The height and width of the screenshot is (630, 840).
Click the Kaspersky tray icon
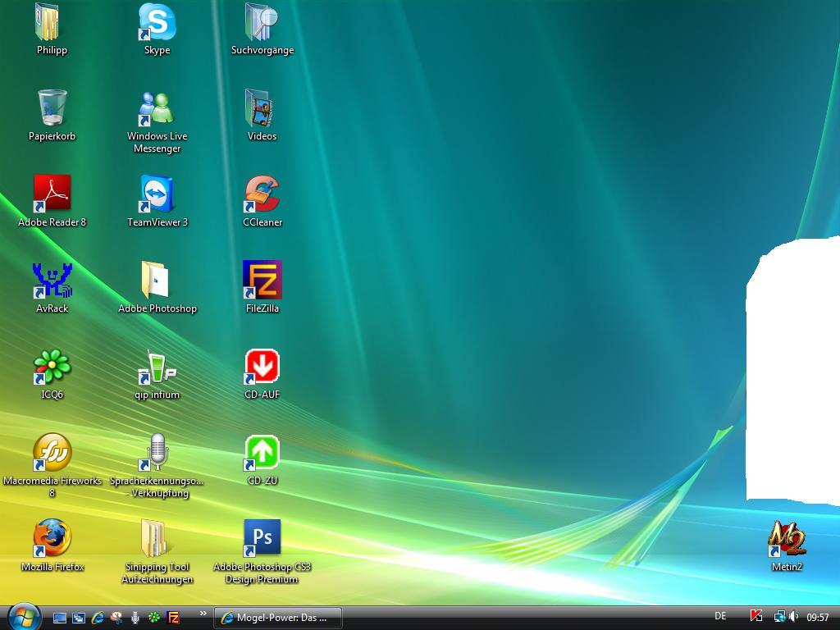click(757, 617)
